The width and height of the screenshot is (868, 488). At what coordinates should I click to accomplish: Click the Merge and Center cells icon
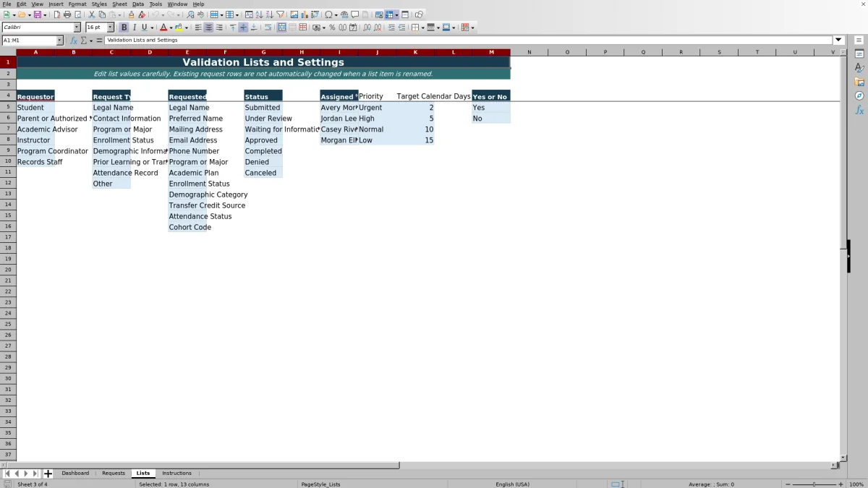[281, 27]
